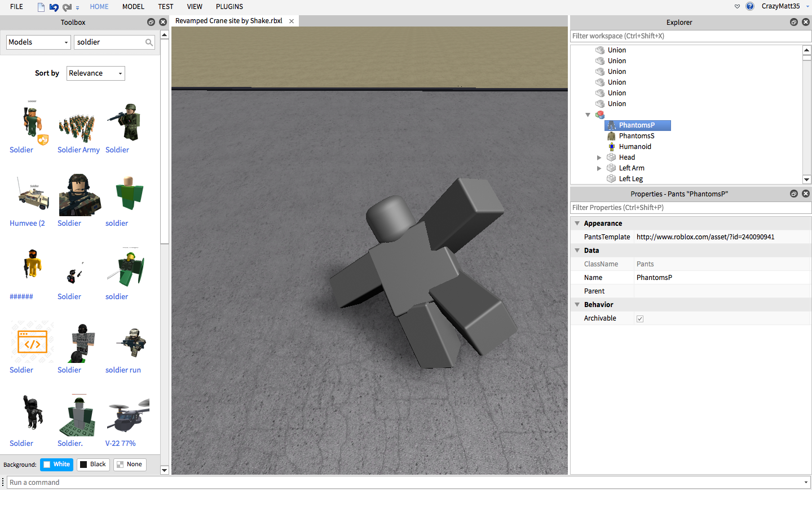The height and width of the screenshot is (508, 812).
Task: Undock the Properties panel
Action: tap(794, 194)
